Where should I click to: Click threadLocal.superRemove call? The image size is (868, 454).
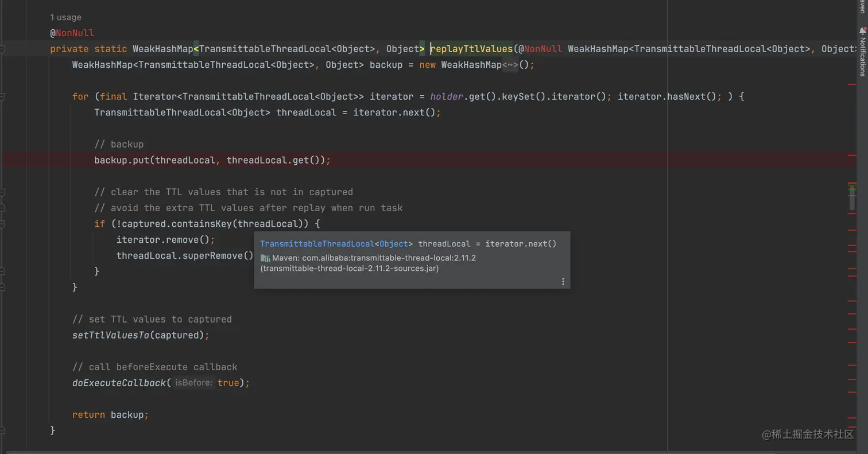click(x=185, y=256)
